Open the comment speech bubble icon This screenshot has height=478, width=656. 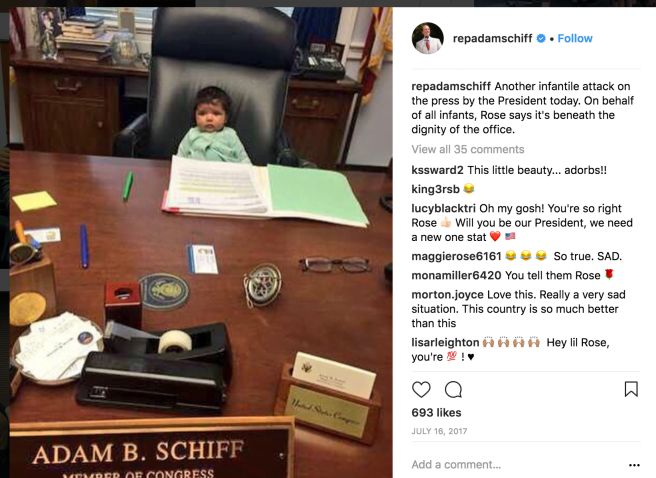pyautogui.click(x=453, y=389)
